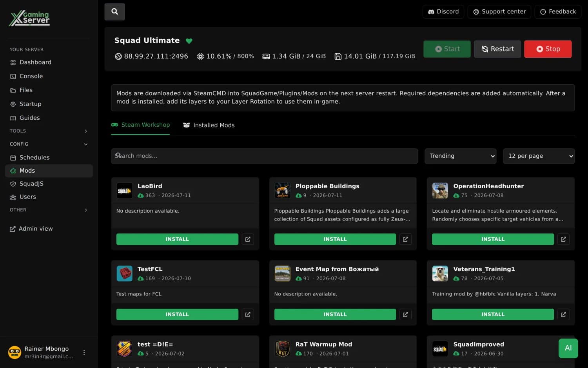Install the Veterans_Training1 mod
Screen dimensions: 588x368
point(493,314)
